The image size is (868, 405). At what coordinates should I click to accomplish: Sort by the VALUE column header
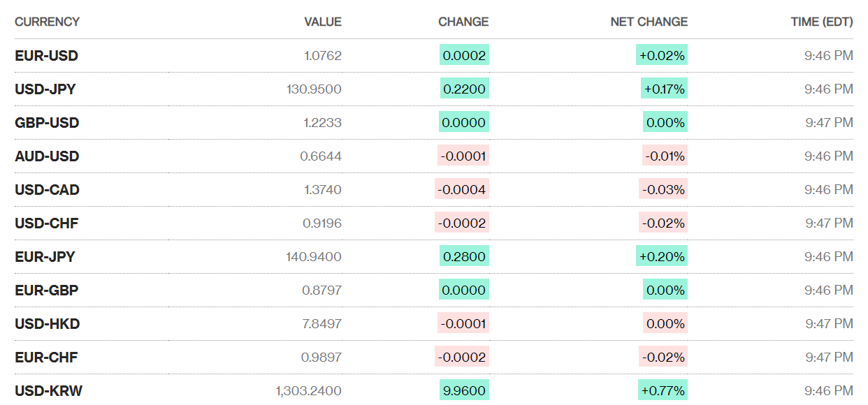323,22
